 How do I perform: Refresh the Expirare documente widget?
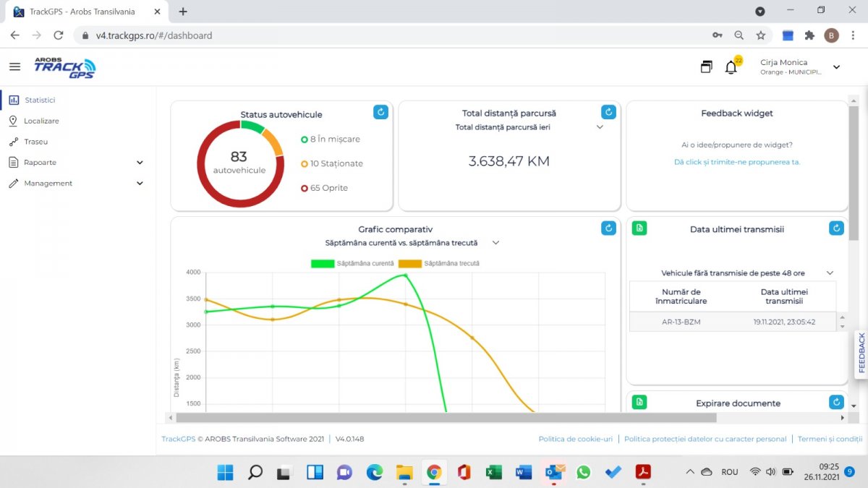(x=836, y=403)
